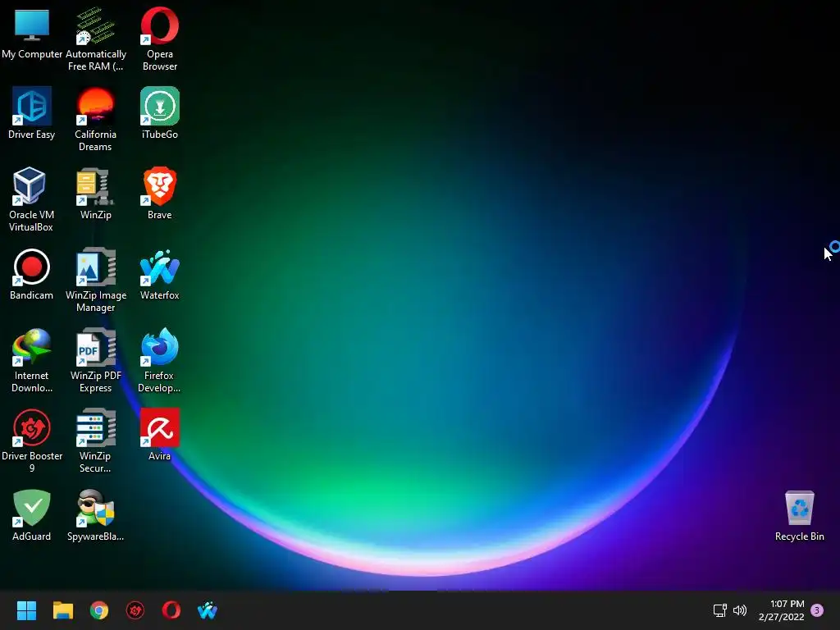Screen dimensions: 840x630
Task: Launch Waterfox desktop shortcut
Action: [160, 274]
